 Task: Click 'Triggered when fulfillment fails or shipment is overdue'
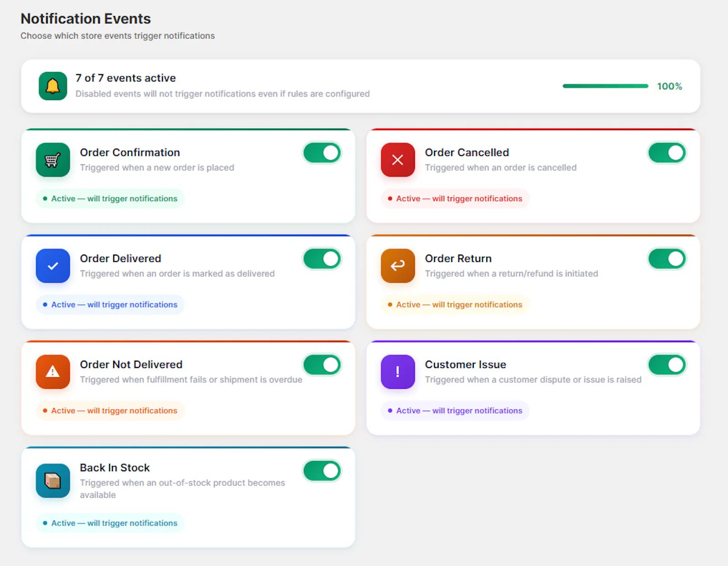[x=191, y=380]
